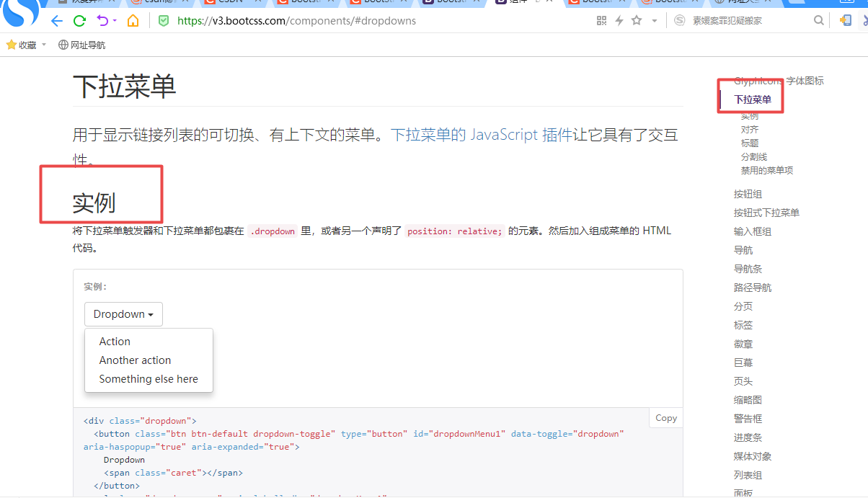Viewport: 868px width, 498px height.
Task: Open the QR code icon in address bar
Action: [602, 21]
